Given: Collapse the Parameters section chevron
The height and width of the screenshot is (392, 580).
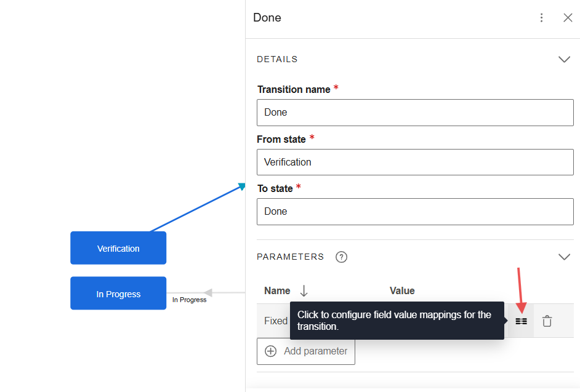Looking at the screenshot, I should [x=564, y=257].
